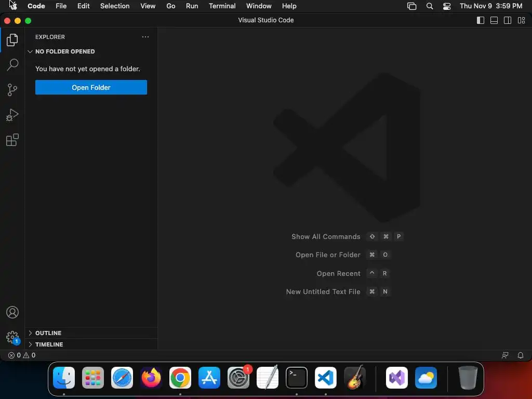Click the feedback icon in status bar
Viewport: 532px width, 399px height.
(505, 355)
